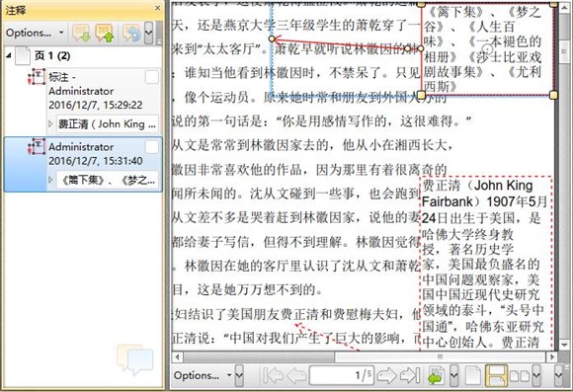This screenshot has height=392, width=573.
Task: Collapse the 页 1 (2) tree node
Action: (x=9, y=55)
